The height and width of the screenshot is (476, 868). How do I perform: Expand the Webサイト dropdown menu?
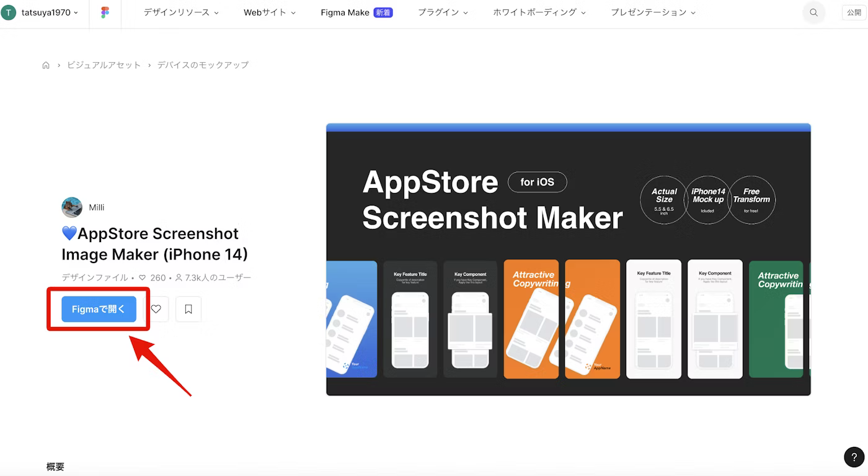pyautogui.click(x=269, y=12)
